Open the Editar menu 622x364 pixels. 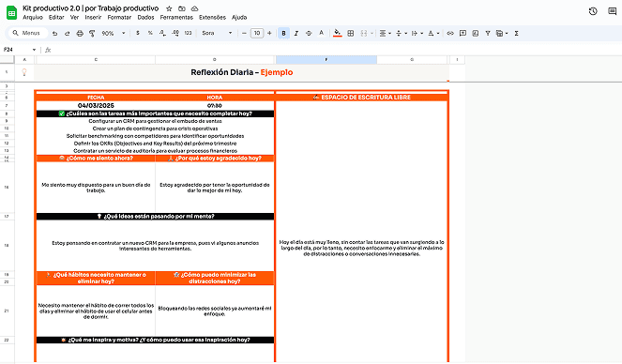pos(56,18)
